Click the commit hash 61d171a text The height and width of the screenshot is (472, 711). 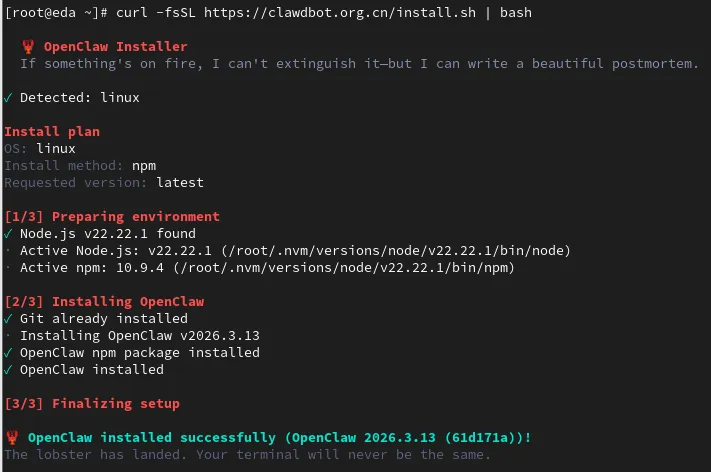[x=480, y=438]
